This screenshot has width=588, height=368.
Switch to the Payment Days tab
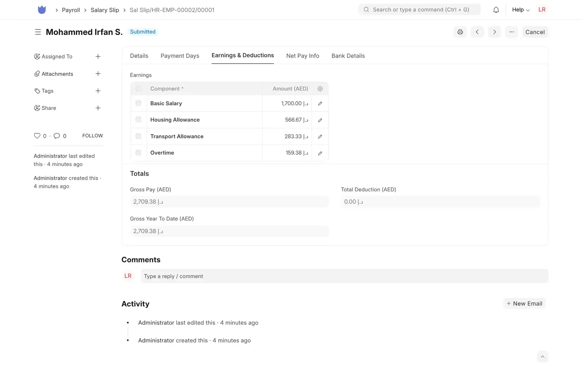pos(180,56)
